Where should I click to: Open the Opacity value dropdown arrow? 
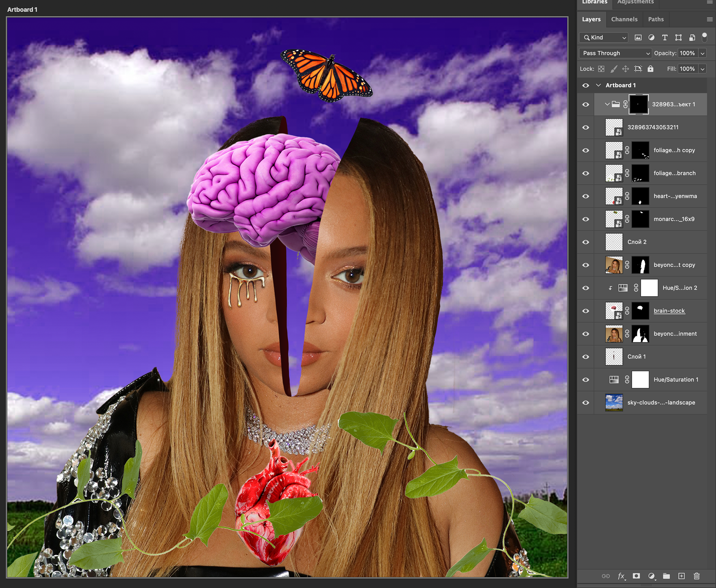coord(703,53)
